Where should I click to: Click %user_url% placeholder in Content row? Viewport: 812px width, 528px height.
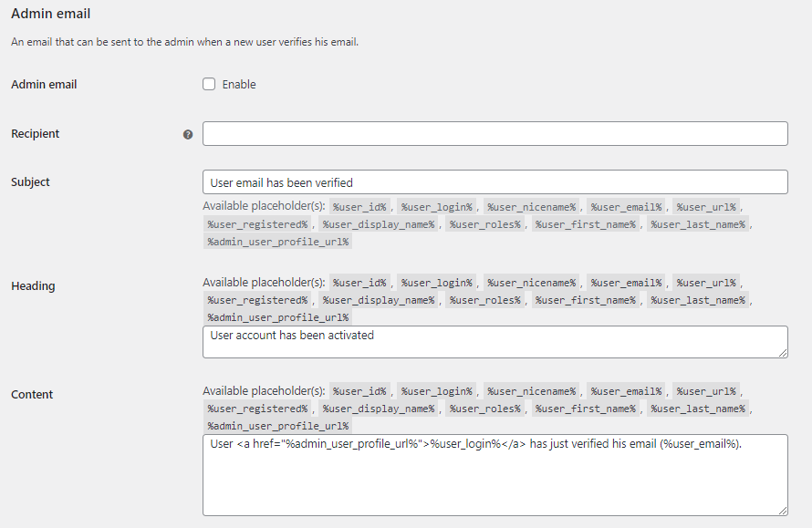click(x=706, y=391)
